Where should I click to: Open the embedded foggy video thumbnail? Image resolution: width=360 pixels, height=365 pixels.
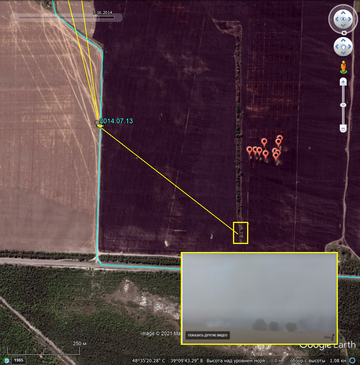(259, 298)
